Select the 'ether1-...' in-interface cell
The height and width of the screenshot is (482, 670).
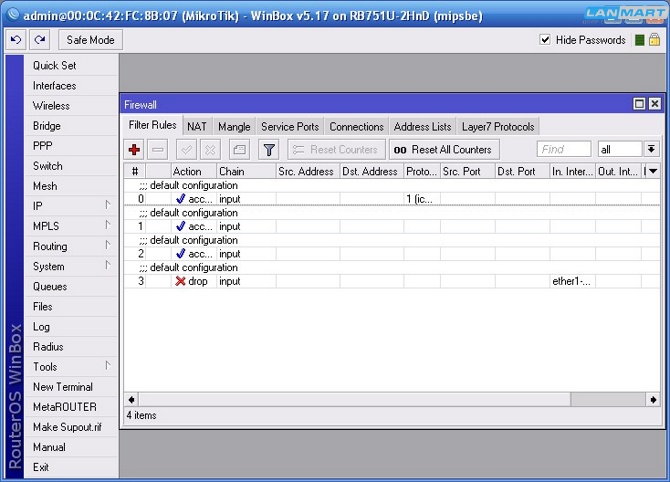pos(573,281)
